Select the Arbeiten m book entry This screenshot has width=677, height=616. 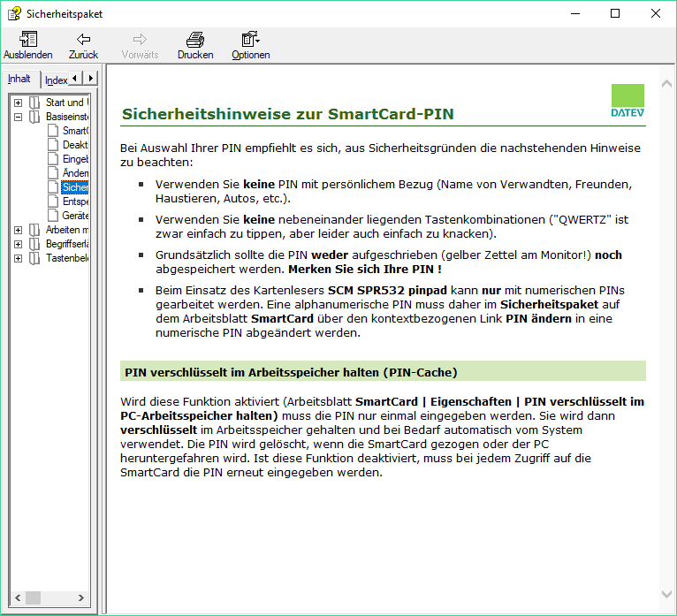(x=67, y=230)
